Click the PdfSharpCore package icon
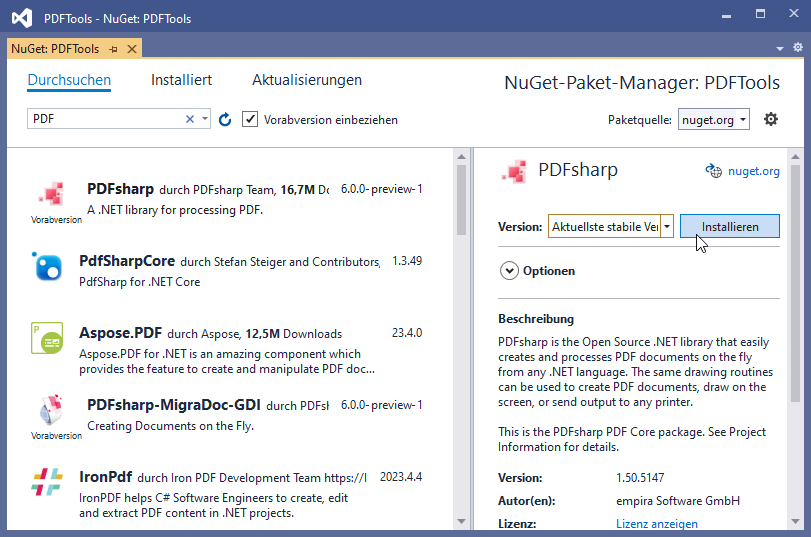This screenshot has height=537, width=811. click(x=48, y=266)
